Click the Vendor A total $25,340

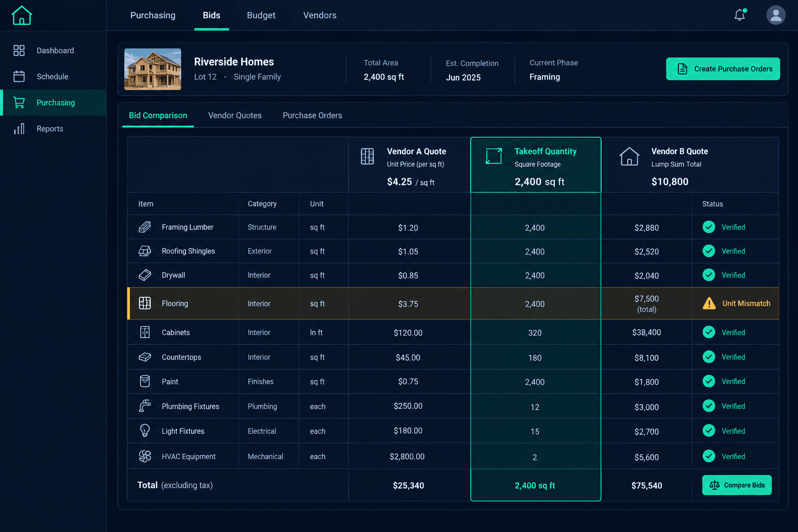tap(408, 485)
